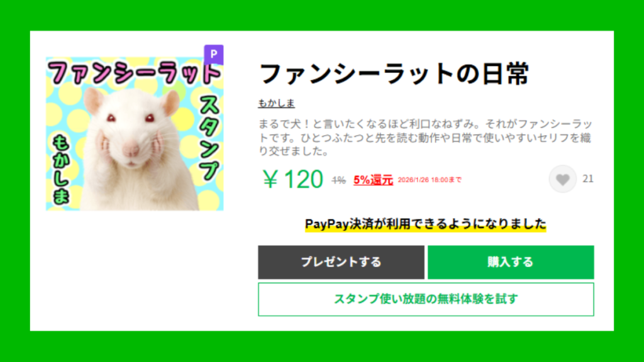Click the green 購入する button
Image resolution: width=644 pixels, height=362 pixels.
click(511, 262)
